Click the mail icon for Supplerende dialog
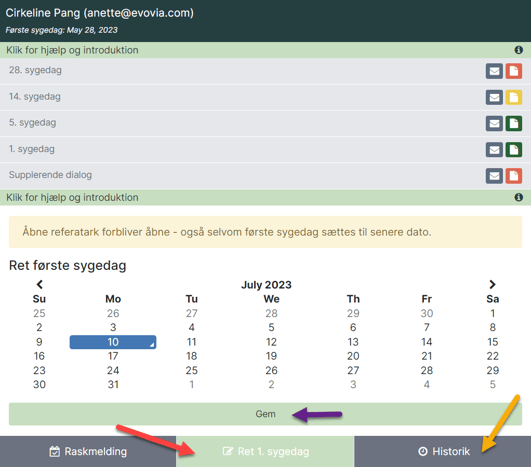This screenshot has width=531, height=467. tap(494, 176)
